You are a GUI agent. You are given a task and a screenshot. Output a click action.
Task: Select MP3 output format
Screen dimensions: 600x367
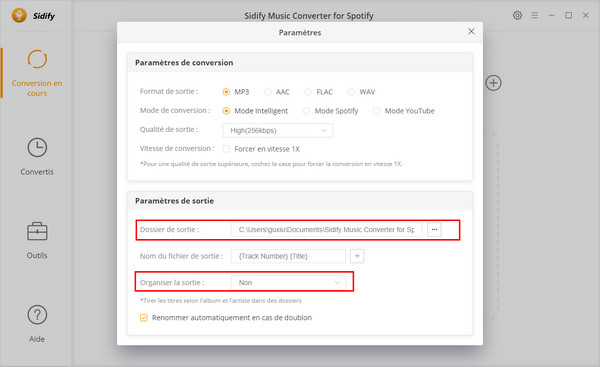(x=226, y=92)
